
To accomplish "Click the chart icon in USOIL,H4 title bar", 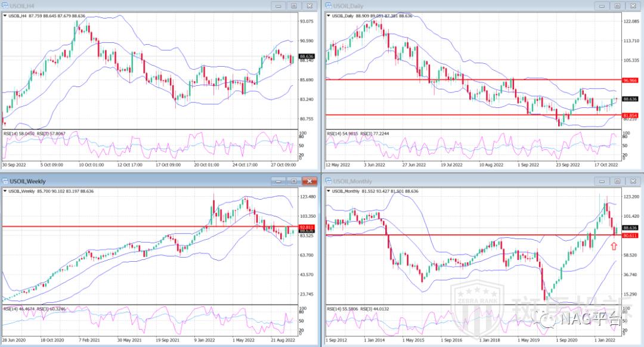I will coord(5,6).
